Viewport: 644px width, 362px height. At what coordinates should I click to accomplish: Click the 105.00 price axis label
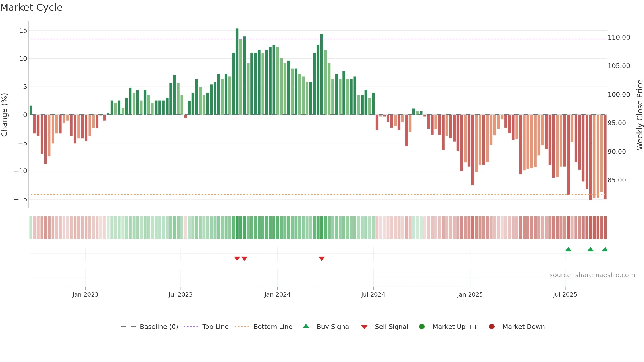pos(619,66)
